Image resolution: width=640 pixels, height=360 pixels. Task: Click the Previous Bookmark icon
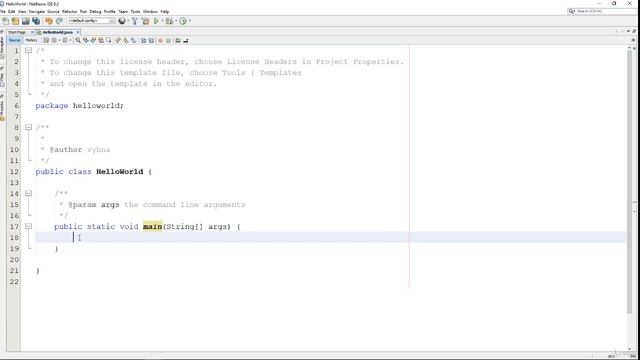pyautogui.click(x=118, y=40)
